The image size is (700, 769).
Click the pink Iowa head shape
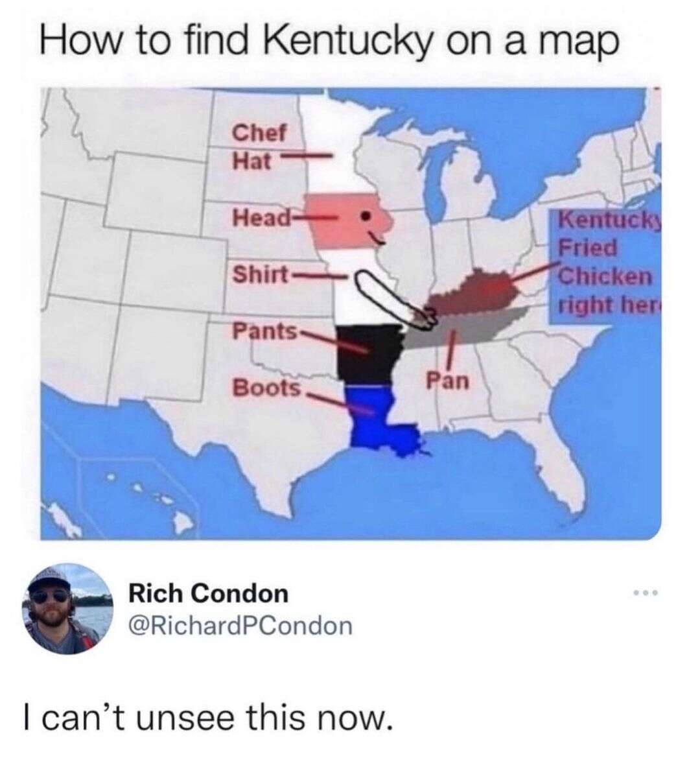pyautogui.click(x=349, y=220)
